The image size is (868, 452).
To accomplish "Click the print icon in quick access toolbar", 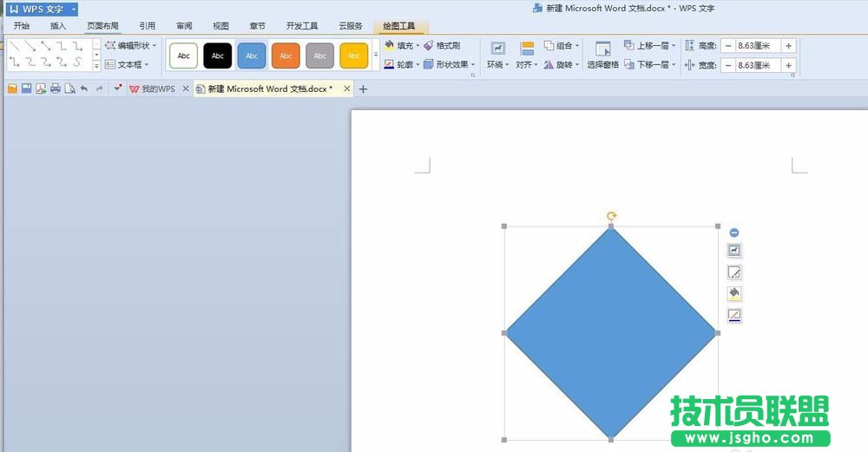I will (55, 88).
